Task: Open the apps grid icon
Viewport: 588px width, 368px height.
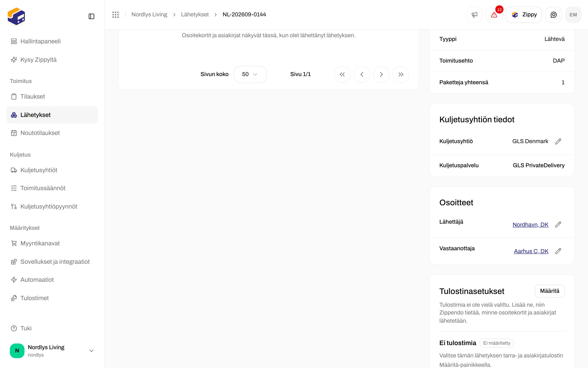Action: pos(115,15)
